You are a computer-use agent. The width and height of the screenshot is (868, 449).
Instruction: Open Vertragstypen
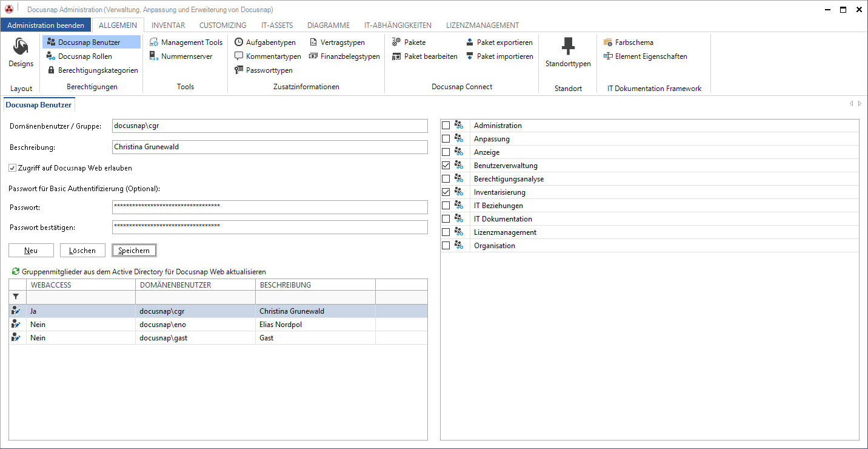(337, 42)
